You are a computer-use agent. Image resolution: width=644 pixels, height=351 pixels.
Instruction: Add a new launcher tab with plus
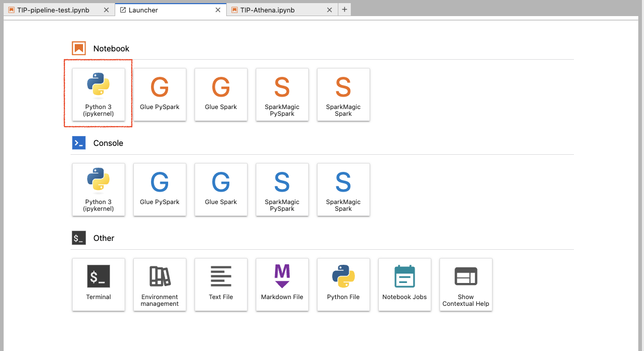(345, 9)
